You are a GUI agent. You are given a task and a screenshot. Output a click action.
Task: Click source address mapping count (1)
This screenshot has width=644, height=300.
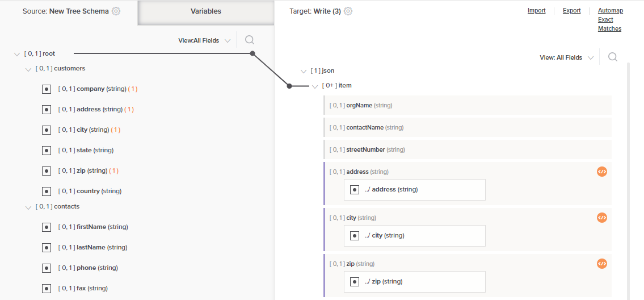(129, 110)
